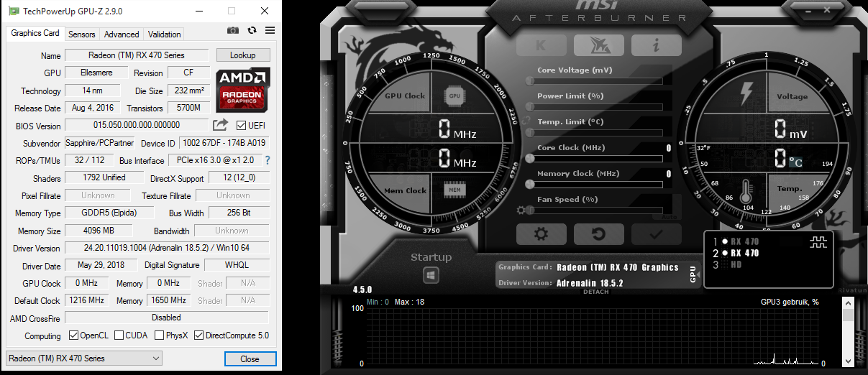Image resolution: width=868 pixels, height=375 pixels.
Task: Select GPU 2 RX 470 in Afterburner list
Action: coord(735,253)
